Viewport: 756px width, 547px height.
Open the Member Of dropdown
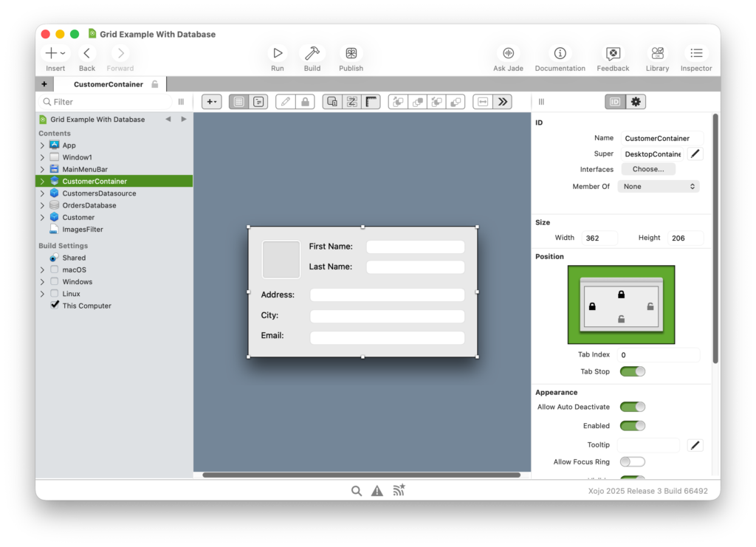(658, 187)
